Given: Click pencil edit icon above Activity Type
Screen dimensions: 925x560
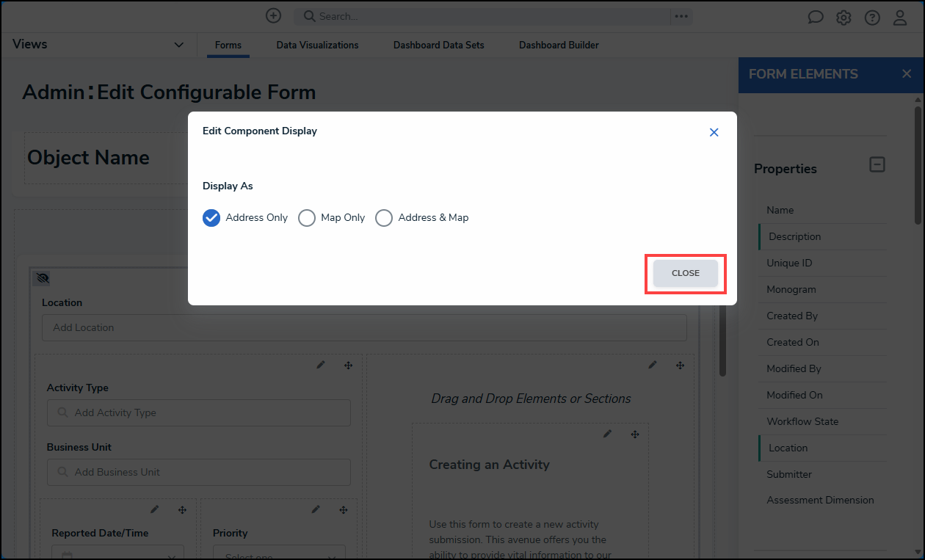Looking at the screenshot, I should (x=321, y=365).
